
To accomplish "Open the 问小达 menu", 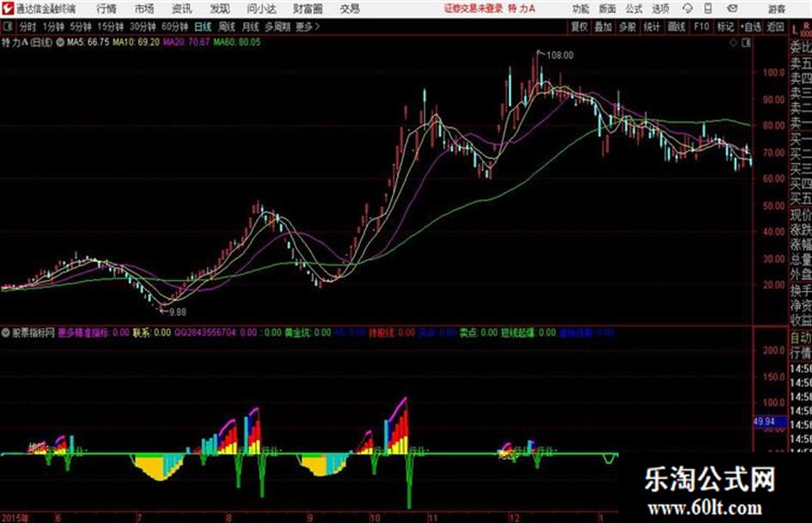I will (x=261, y=9).
